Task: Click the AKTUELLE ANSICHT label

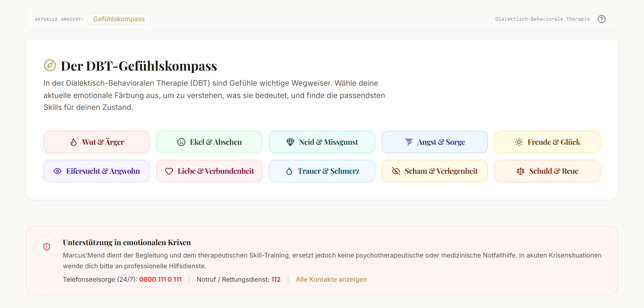Action: tap(59, 19)
